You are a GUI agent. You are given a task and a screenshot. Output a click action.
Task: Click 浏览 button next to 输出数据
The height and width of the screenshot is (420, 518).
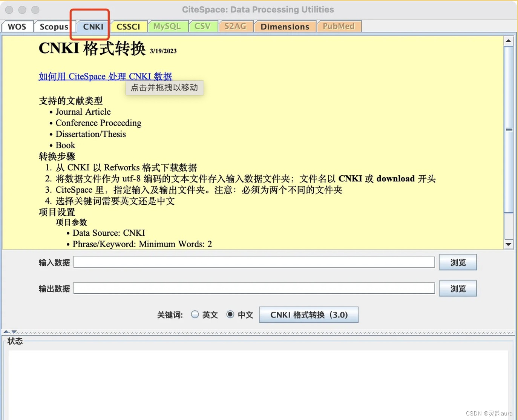tap(458, 288)
